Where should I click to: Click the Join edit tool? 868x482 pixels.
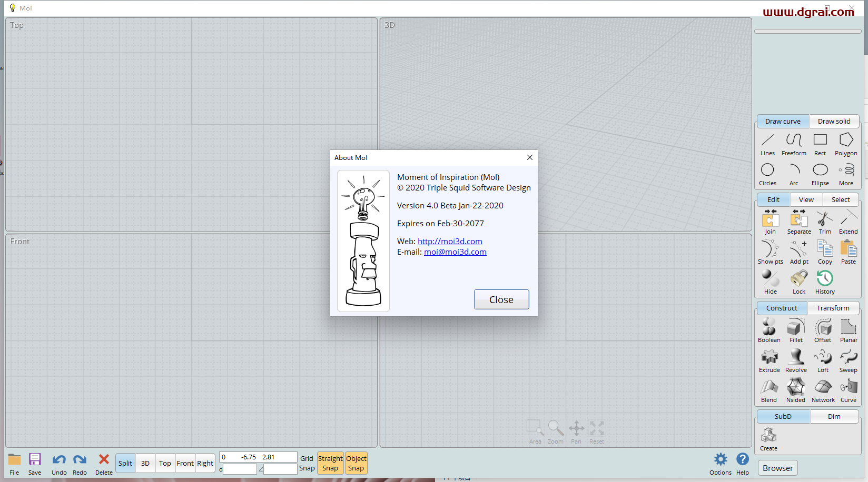pos(770,222)
